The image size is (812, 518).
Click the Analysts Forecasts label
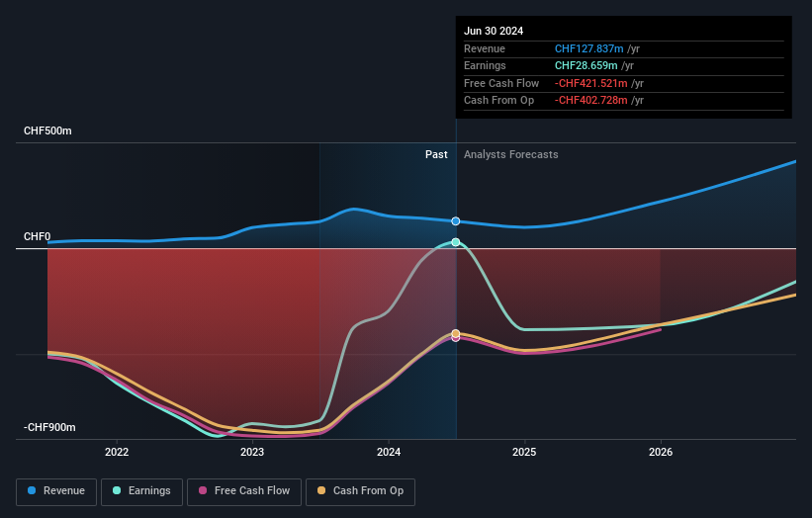(511, 155)
